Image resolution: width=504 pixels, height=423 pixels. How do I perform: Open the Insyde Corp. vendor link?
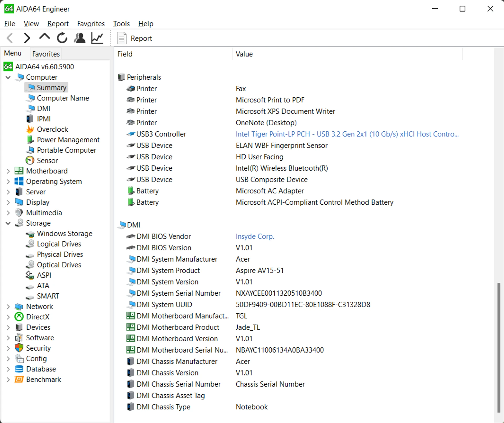click(255, 236)
